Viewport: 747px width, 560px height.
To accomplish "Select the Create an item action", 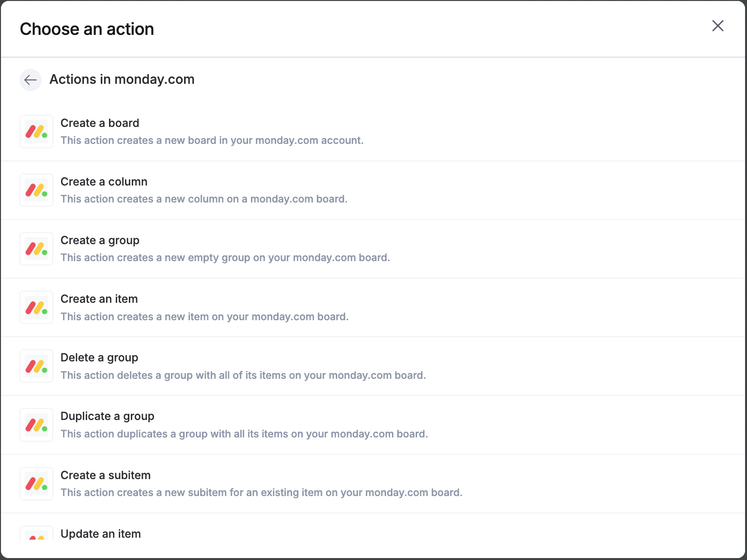I will pos(373,307).
